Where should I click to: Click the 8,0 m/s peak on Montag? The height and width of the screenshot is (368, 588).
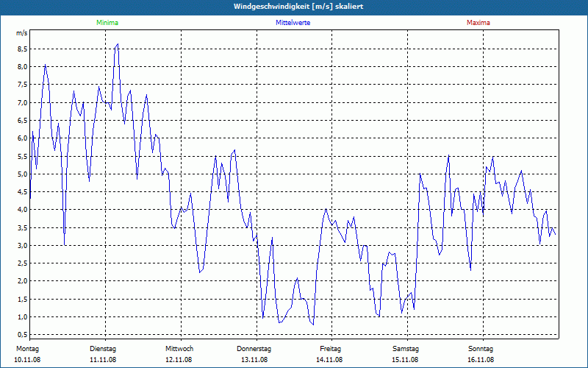45,65
